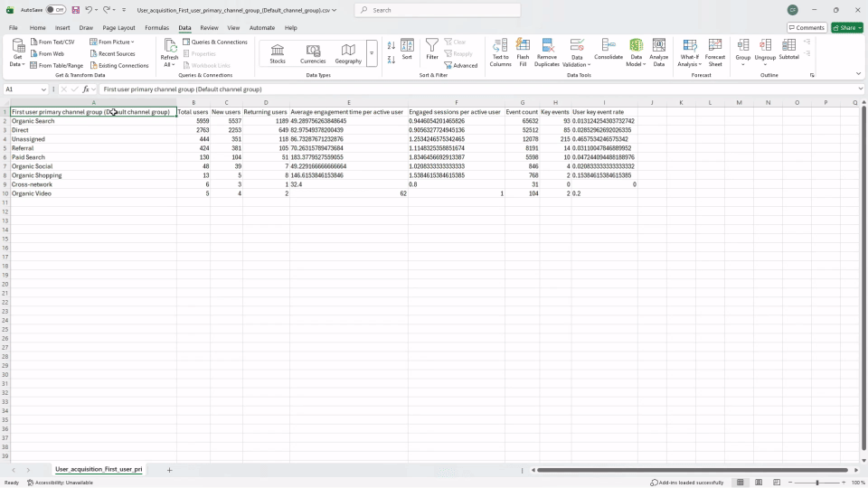
Task: Select cell containing Organic Search
Action: [x=93, y=121]
